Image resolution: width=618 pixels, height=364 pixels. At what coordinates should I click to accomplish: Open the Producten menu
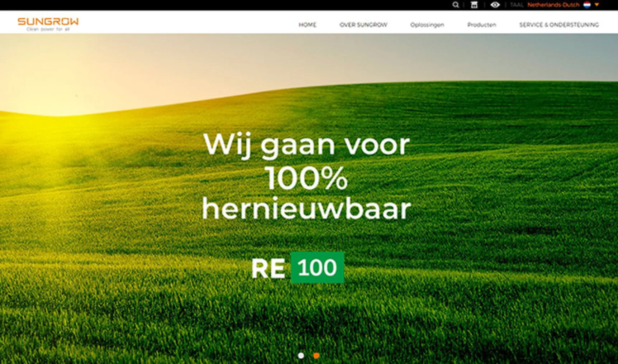click(482, 25)
